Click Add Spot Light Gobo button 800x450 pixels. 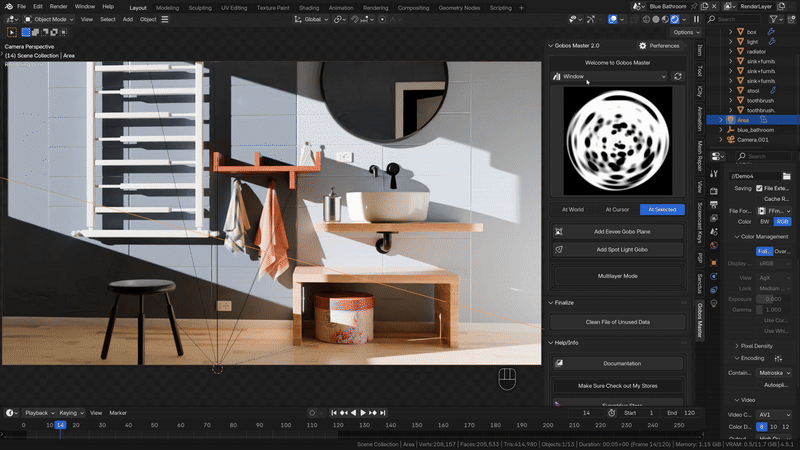(617, 249)
